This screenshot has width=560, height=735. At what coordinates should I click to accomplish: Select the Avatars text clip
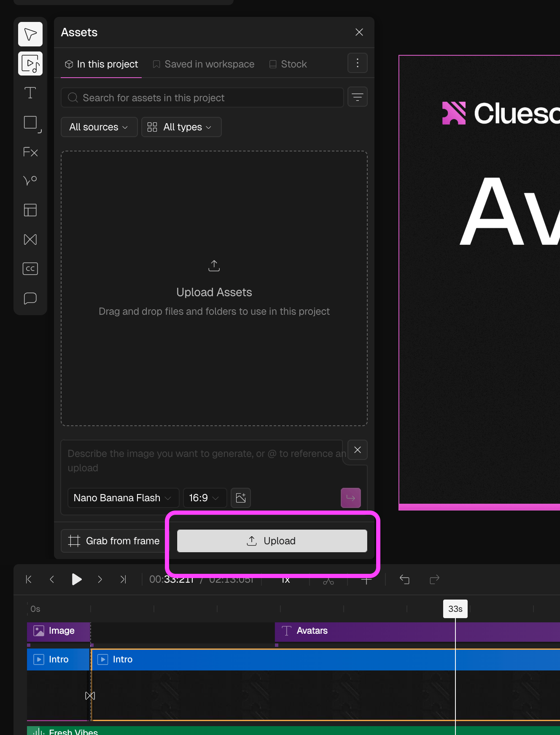point(417,632)
